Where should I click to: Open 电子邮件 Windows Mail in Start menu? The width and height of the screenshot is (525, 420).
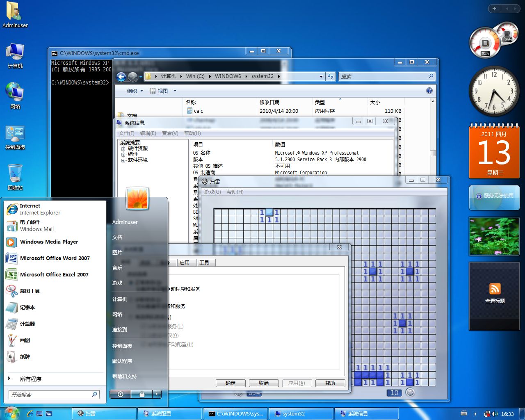tap(55, 226)
